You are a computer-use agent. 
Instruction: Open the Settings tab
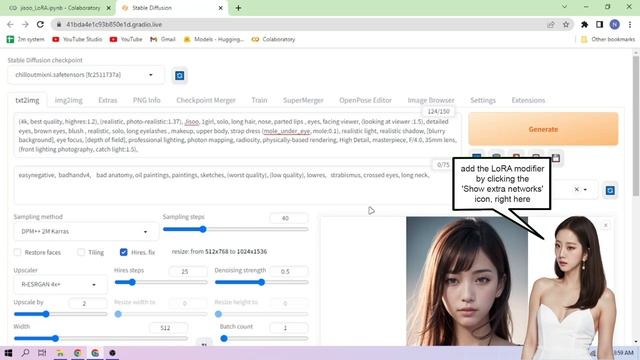tap(483, 100)
